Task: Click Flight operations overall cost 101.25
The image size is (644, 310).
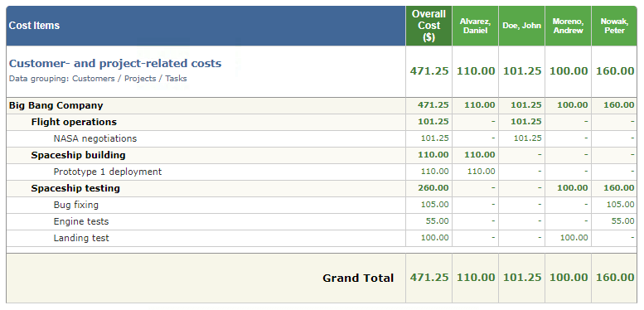Action: [433, 122]
